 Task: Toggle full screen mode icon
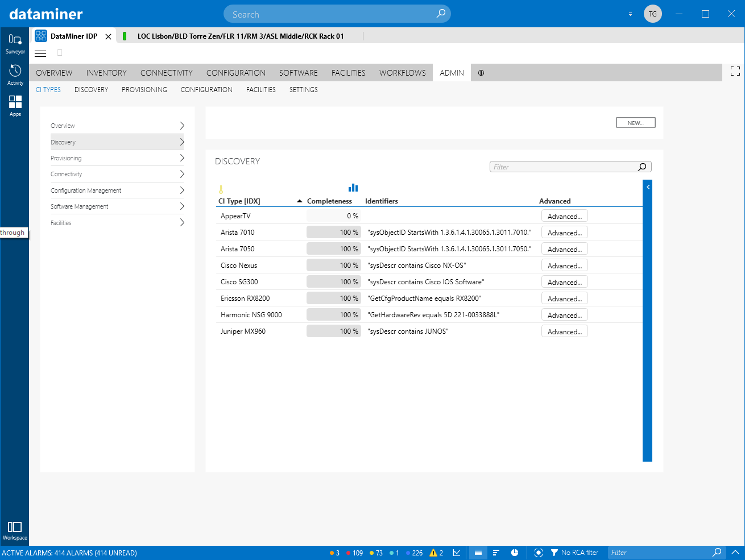pyautogui.click(x=735, y=71)
